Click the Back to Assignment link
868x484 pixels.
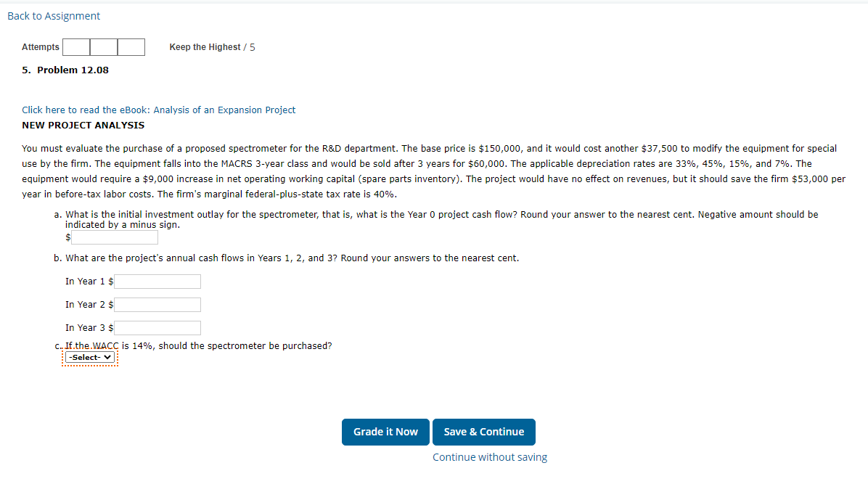[53, 15]
